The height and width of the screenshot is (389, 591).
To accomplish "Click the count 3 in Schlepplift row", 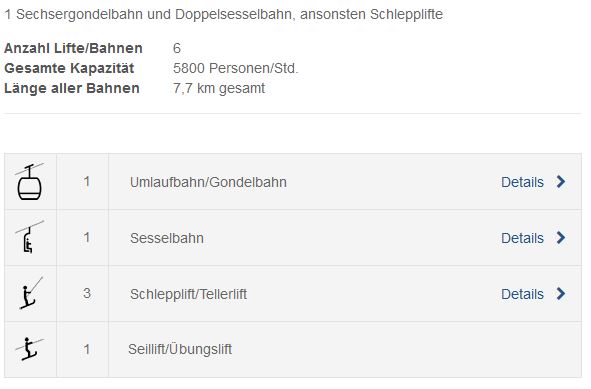I will coord(87,294).
